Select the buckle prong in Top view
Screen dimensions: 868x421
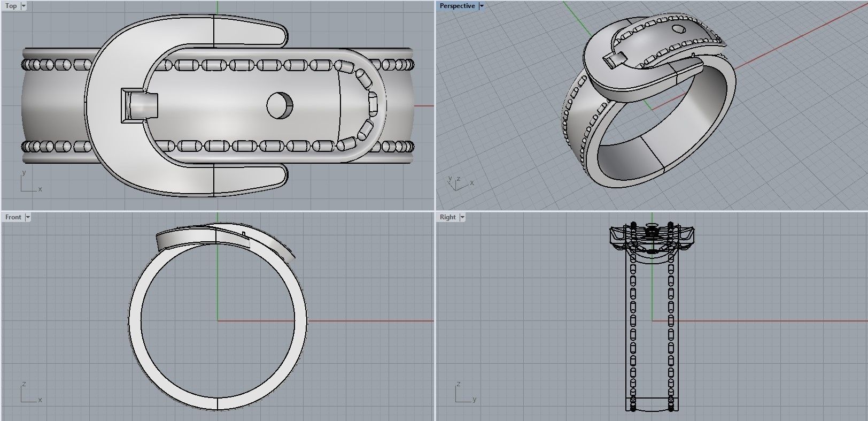pos(140,106)
